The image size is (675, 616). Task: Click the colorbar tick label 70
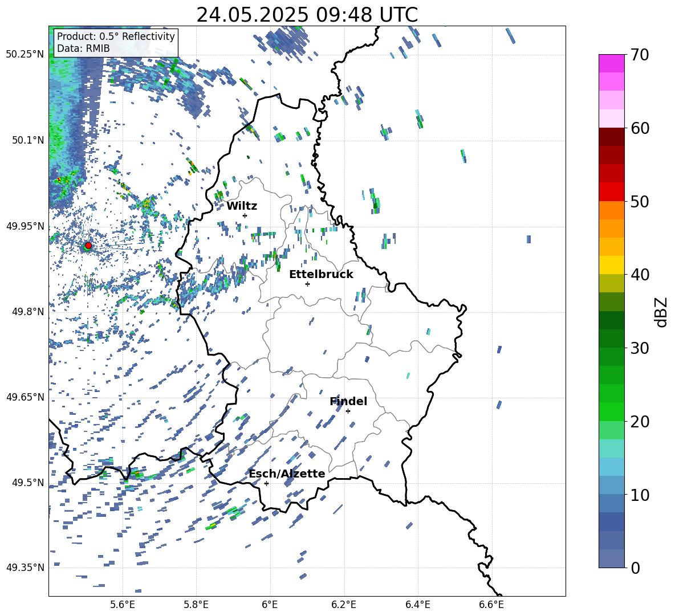click(x=640, y=55)
